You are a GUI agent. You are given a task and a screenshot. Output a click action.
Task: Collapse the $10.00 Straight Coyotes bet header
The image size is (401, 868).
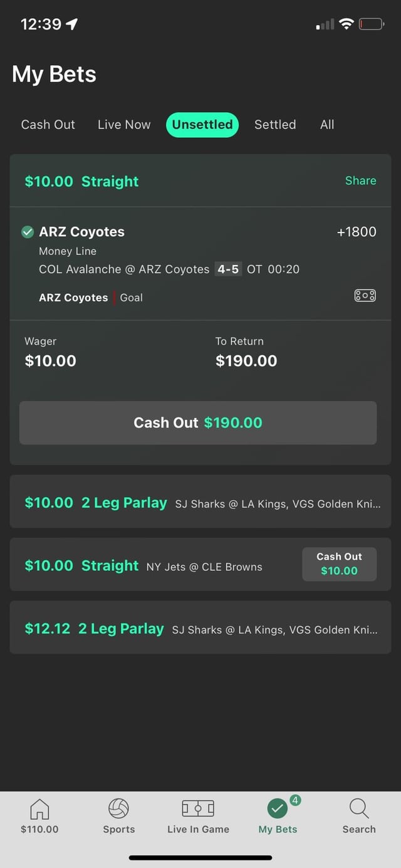[200, 180]
